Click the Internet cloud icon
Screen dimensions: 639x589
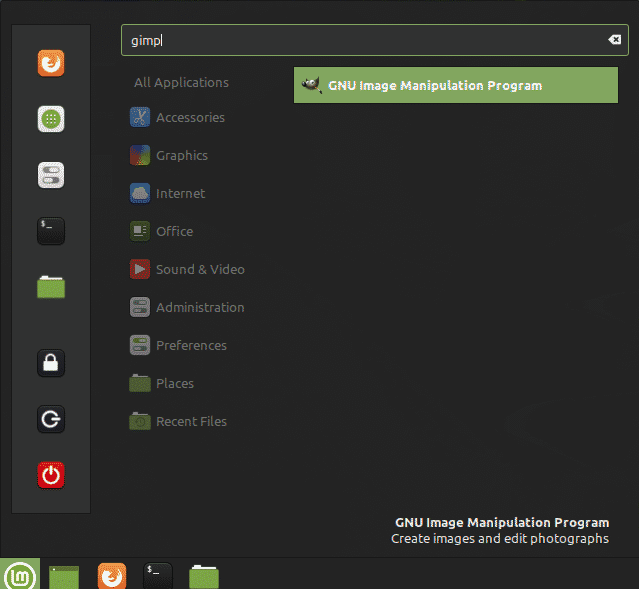pyautogui.click(x=140, y=193)
